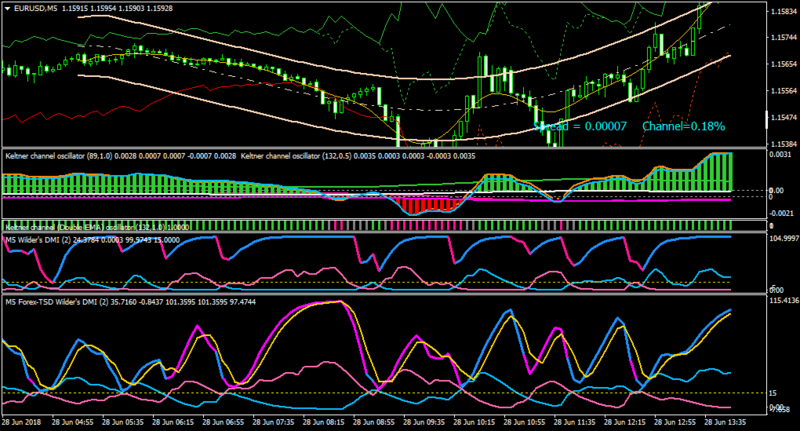Image resolution: width=800 pixels, height=431 pixels.
Task: Click the '28 Jun 05:35' time label
Action: pyautogui.click(x=122, y=422)
